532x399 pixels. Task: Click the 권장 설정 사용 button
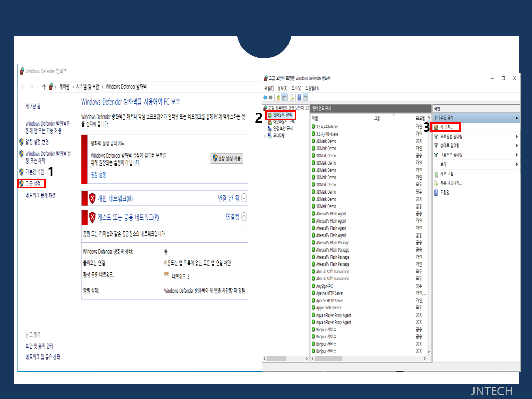pos(227,158)
